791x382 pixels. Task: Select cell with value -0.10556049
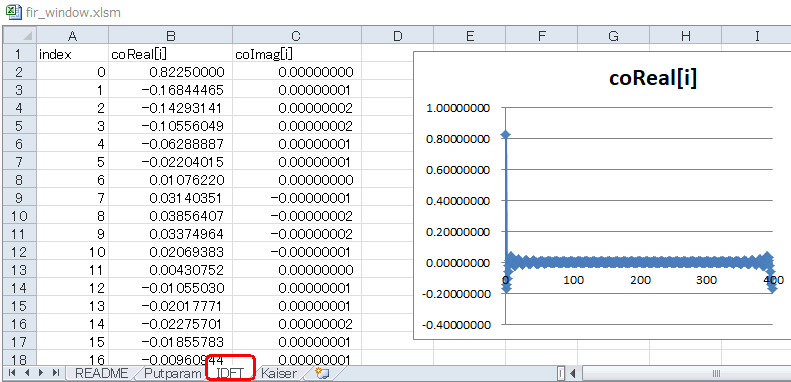[171, 126]
